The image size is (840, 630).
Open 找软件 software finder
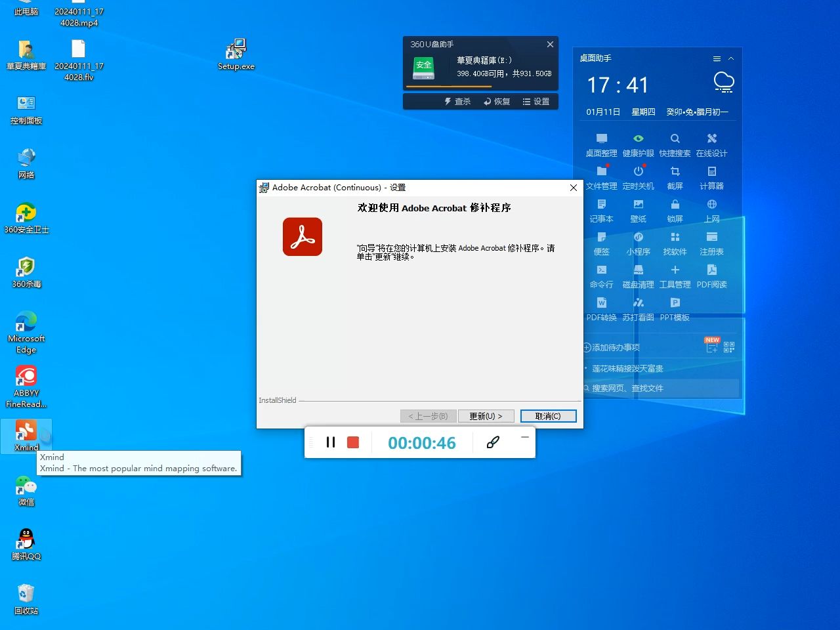tap(675, 243)
